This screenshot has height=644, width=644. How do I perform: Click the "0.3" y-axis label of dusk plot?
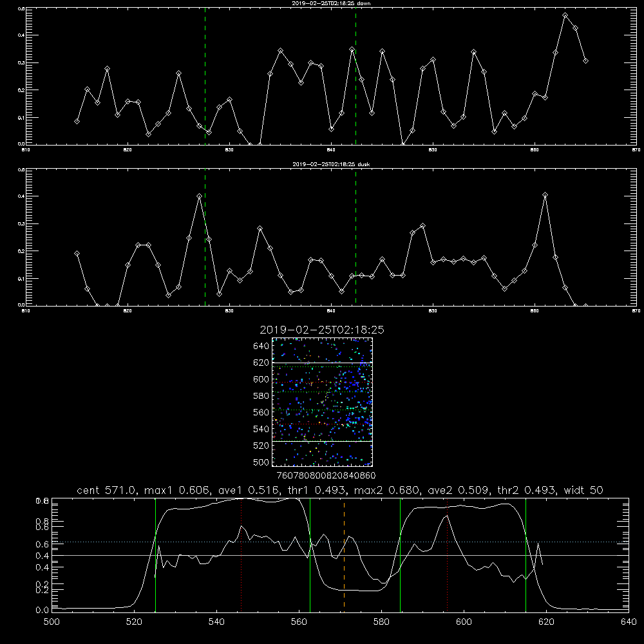tap(21, 224)
